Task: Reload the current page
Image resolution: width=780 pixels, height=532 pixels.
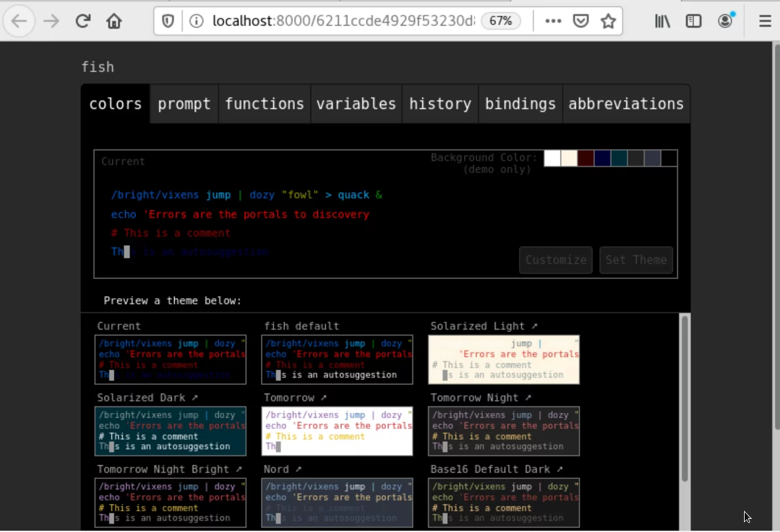Action: click(x=82, y=21)
